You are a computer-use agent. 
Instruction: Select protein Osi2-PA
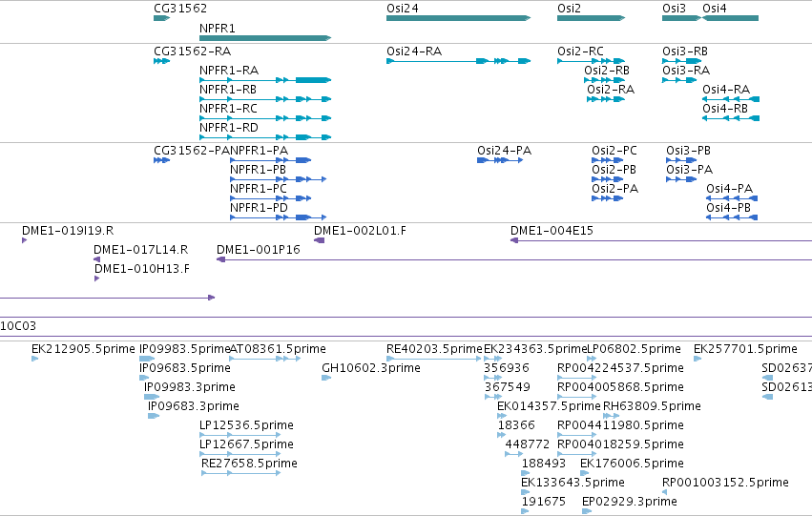point(608,198)
